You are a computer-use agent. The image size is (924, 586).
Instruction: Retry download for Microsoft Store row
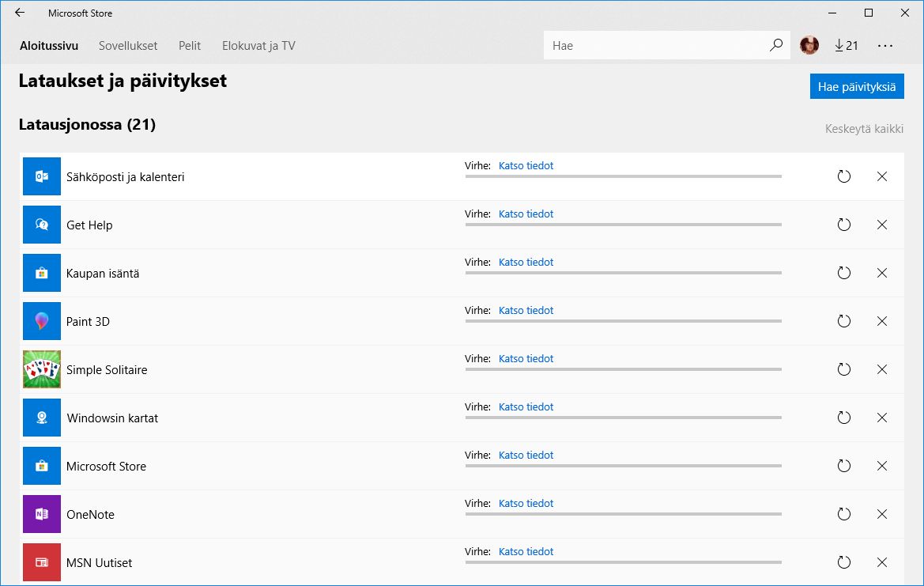tap(844, 466)
